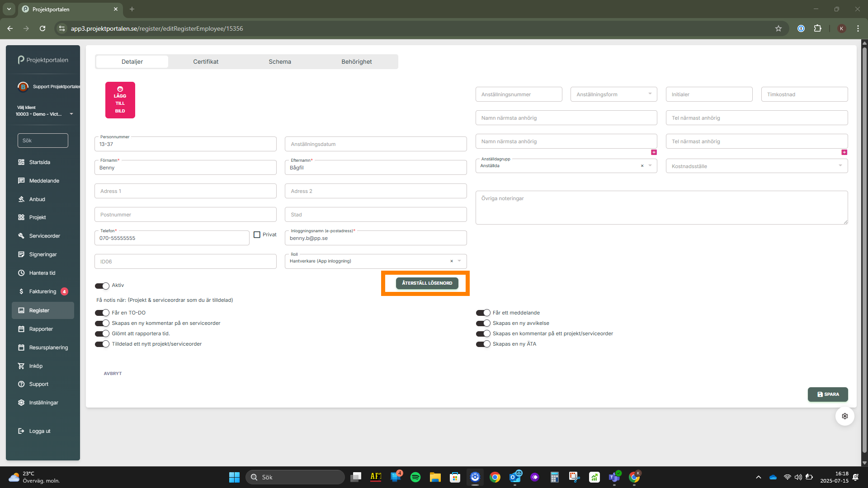The width and height of the screenshot is (868, 488).
Task: Click the Logga ut icon
Action: 21,431
